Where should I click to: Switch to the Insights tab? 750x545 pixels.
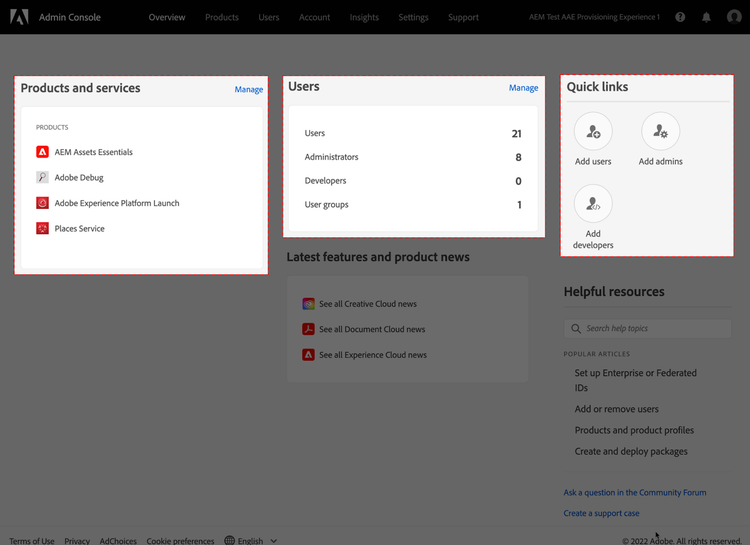tap(364, 17)
